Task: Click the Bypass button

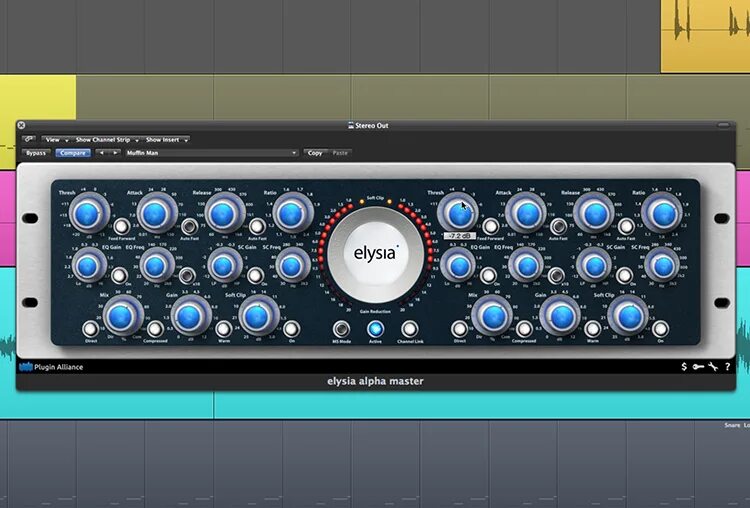Action: 36,153
